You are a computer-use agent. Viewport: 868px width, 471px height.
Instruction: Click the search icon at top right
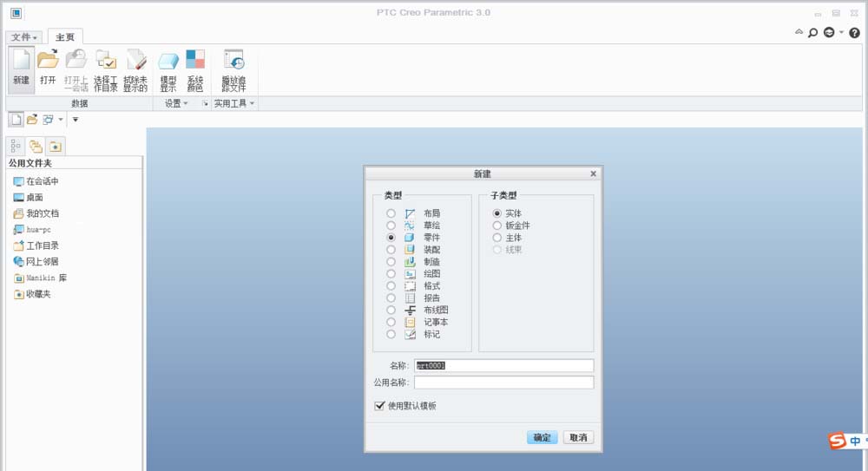pos(812,33)
